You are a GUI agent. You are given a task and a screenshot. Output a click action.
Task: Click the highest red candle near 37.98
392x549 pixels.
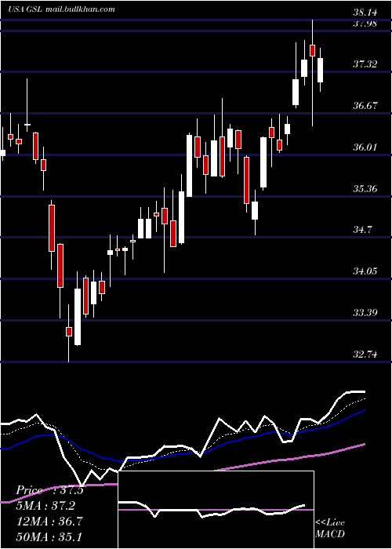click(x=312, y=50)
